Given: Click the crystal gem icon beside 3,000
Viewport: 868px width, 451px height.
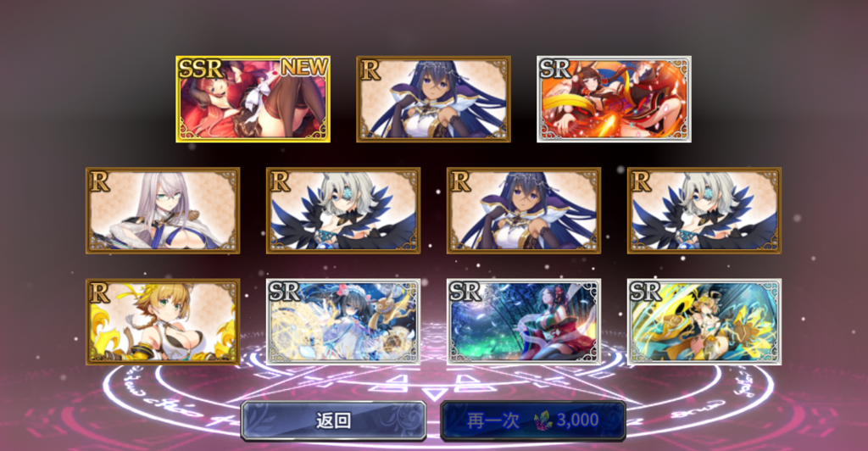Looking at the screenshot, I should coord(543,420).
